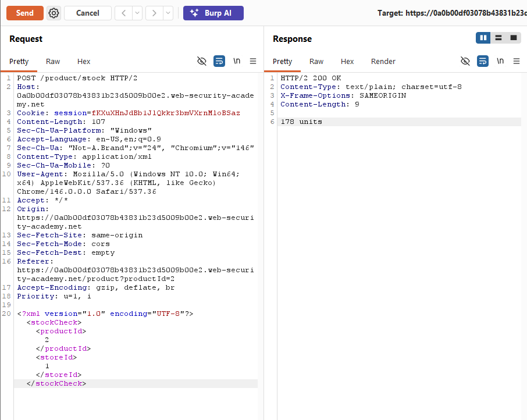This screenshot has width=527, height=420.
Task: Open request settings gear icon
Action: coord(54,13)
